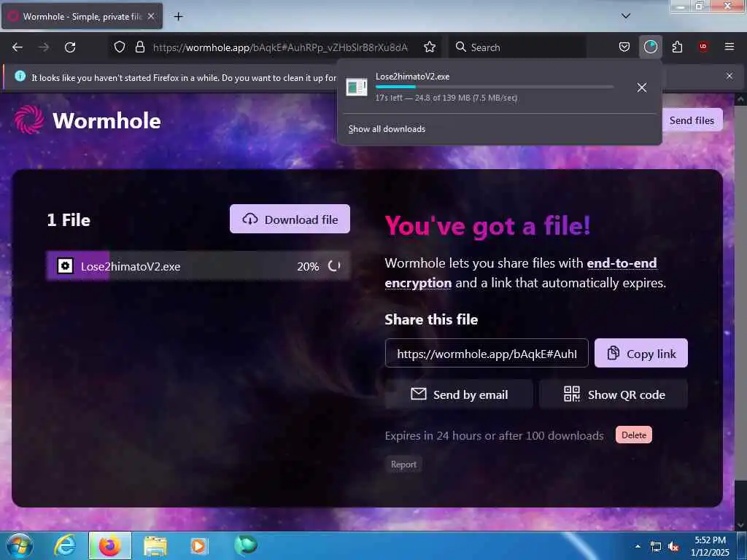View site security via padlock icon
Image resolution: width=747 pixels, height=560 pixels.
(139, 47)
